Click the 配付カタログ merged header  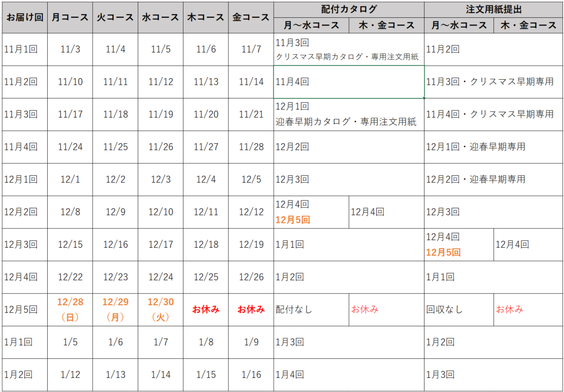pos(348,9)
